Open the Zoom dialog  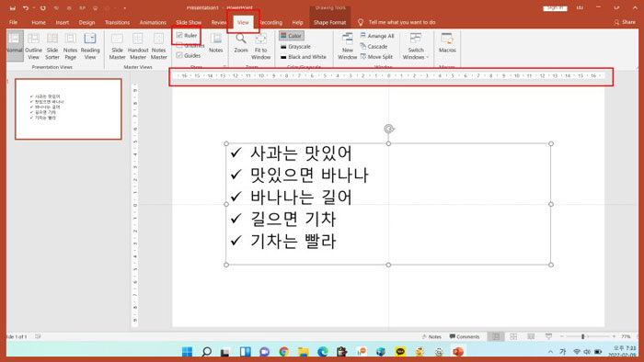pos(241,43)
